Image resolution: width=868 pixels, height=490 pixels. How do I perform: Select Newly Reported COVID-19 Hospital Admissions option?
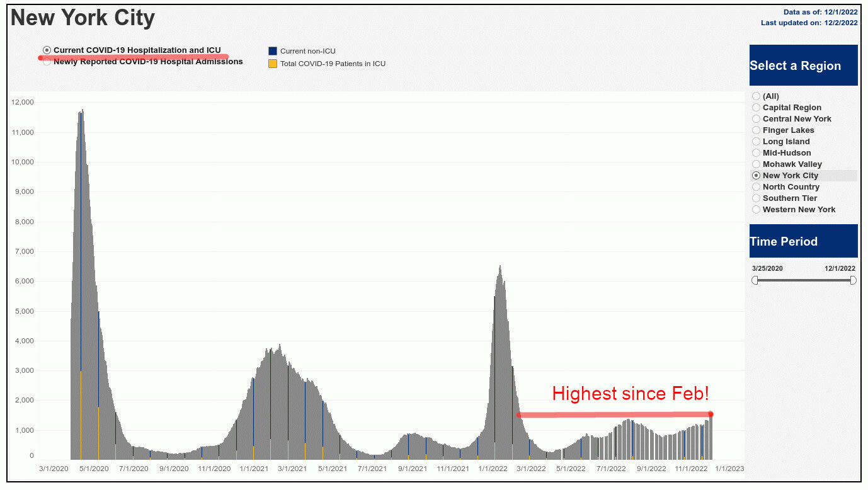[x=47, y=62]
